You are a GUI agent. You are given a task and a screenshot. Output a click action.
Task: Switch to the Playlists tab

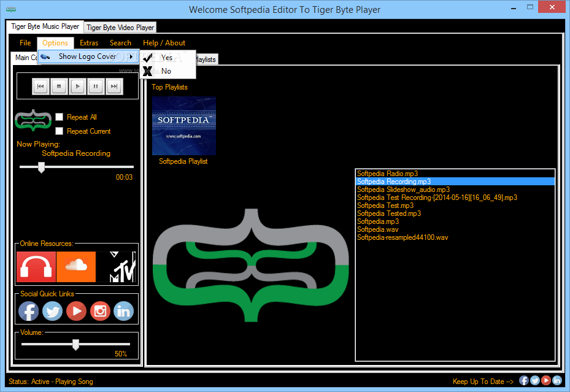point(206,60)
